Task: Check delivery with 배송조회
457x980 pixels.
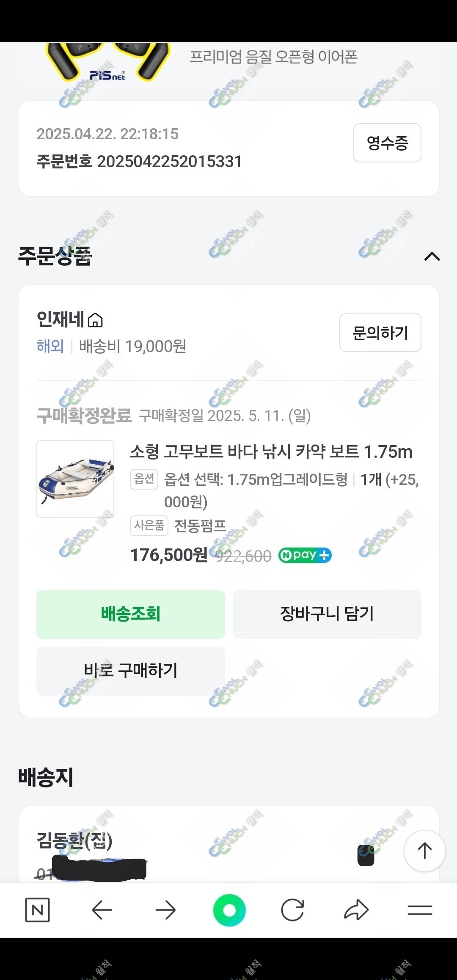Action: tap(131, 614)
